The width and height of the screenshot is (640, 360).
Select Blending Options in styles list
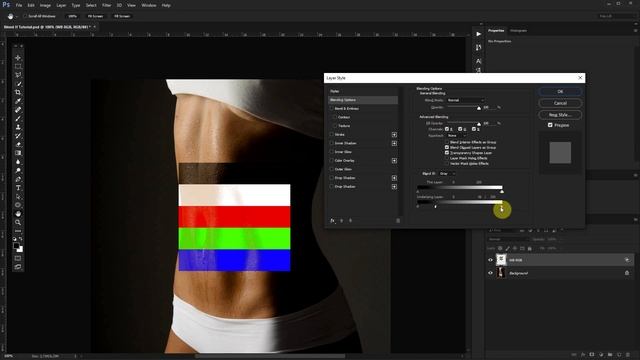363,100
